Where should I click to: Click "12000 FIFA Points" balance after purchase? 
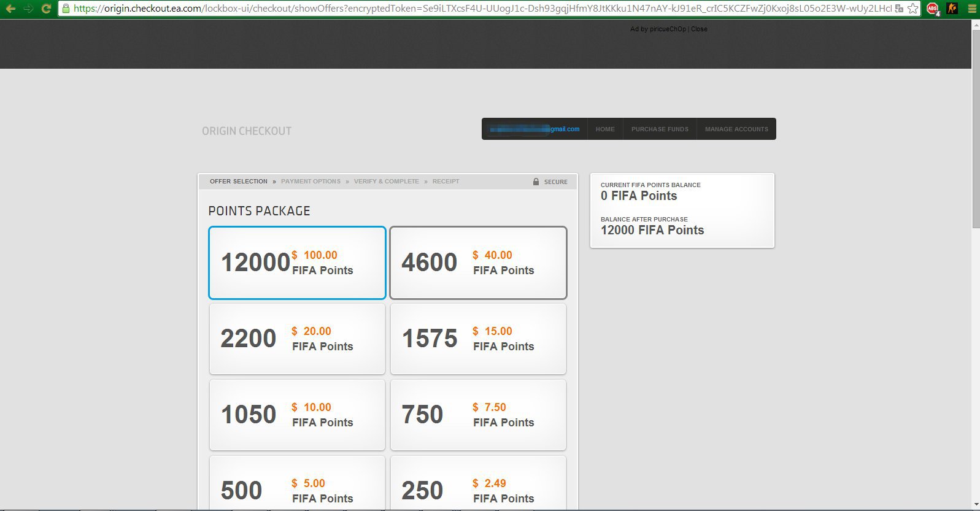pyautogui.click(x=652, y=230)
